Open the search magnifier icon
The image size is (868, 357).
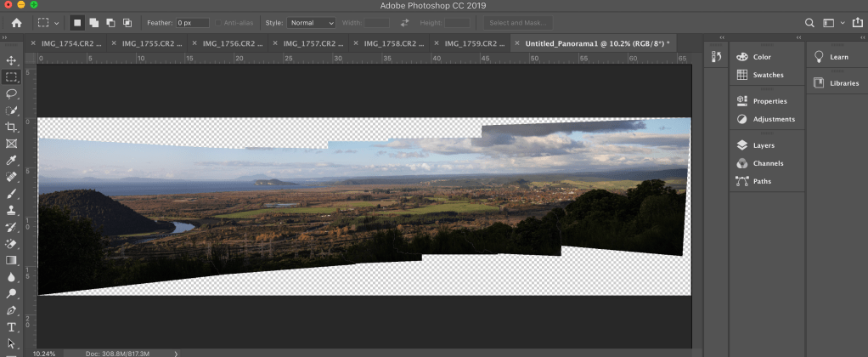(x=809, y=23)
